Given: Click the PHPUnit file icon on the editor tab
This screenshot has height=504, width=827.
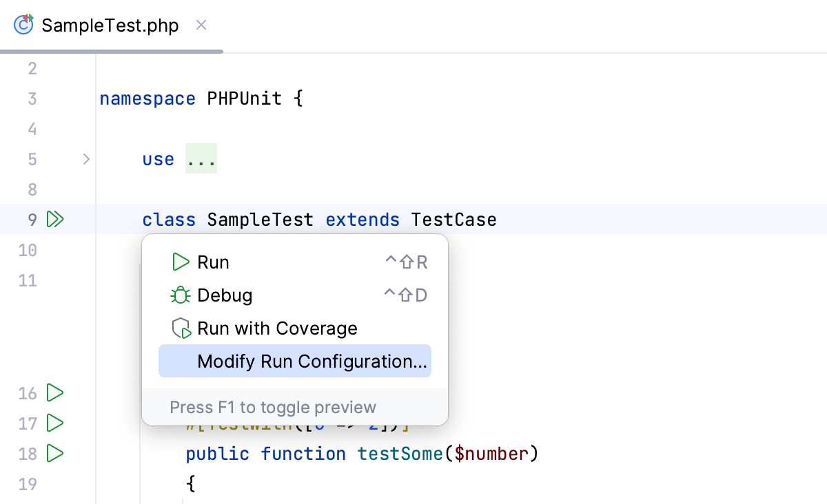Looking at the screenshot, I should (23, 24).
